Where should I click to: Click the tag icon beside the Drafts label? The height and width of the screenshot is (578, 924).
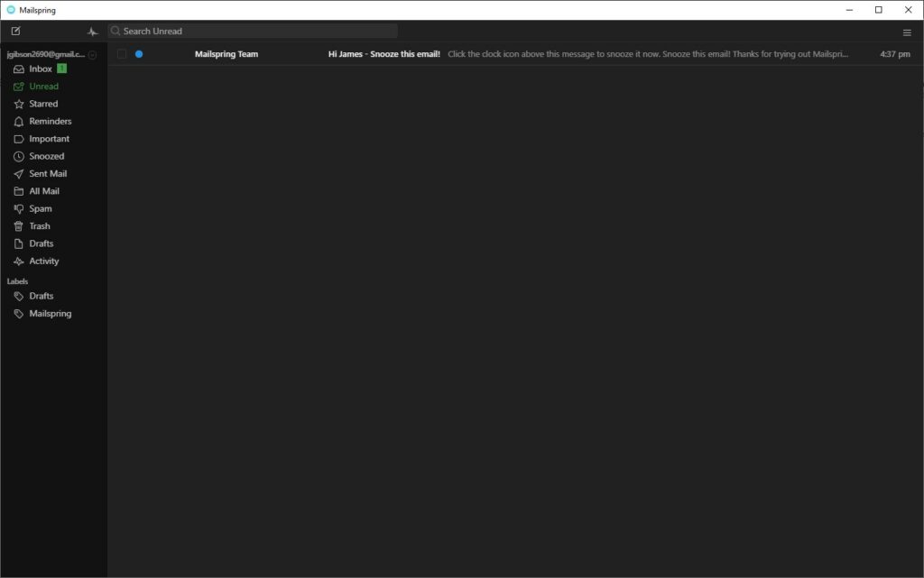pos(19,296)
